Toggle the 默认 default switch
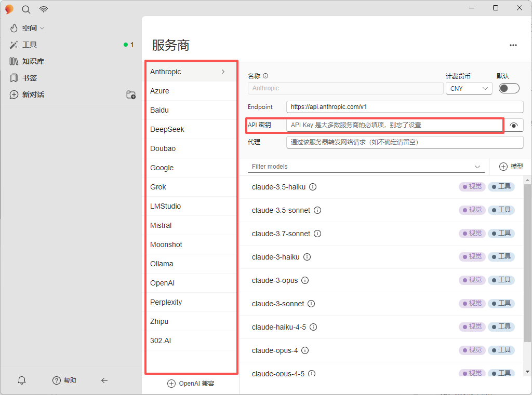The image size is (532, 395). 509,88
